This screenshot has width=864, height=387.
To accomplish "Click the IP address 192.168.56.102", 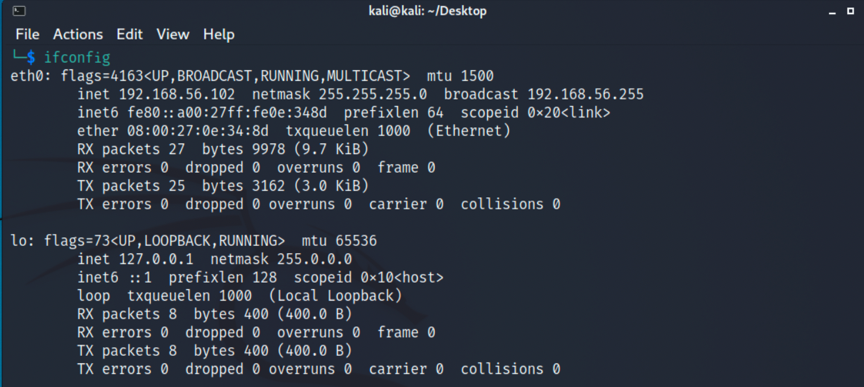I will (x=177, y=94).
